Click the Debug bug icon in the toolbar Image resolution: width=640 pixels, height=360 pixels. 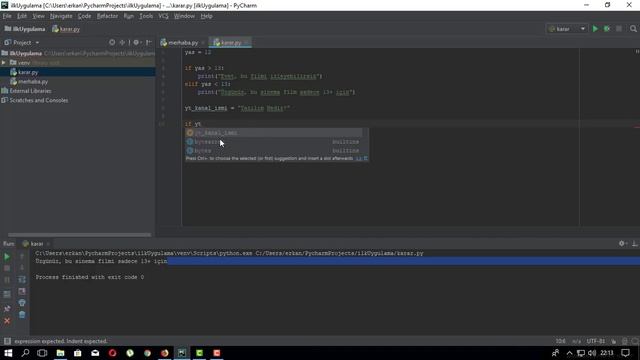coord(607,29)
